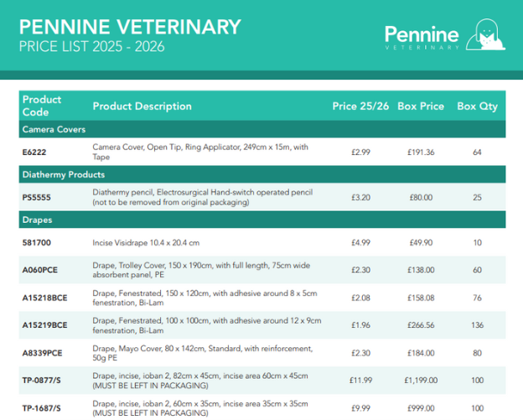This screenshot has height=420, width=523.
Task: Select the Price List 2025 - 2026 subtitle
Action: click(x=92, y=46)
